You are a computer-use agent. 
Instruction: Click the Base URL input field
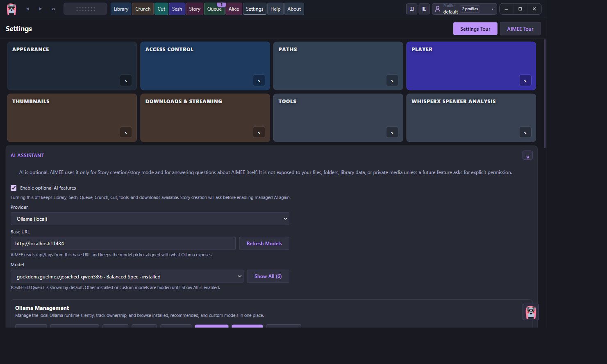123,243
